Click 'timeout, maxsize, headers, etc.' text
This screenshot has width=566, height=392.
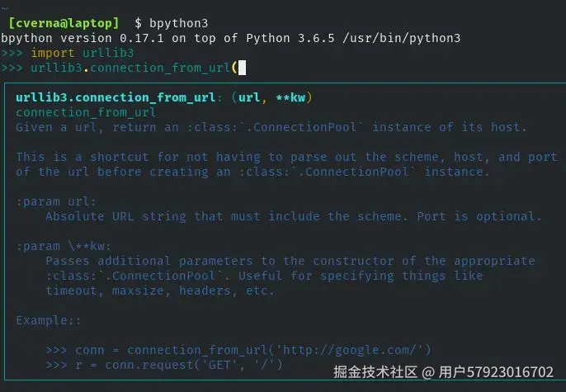(159, 290)
